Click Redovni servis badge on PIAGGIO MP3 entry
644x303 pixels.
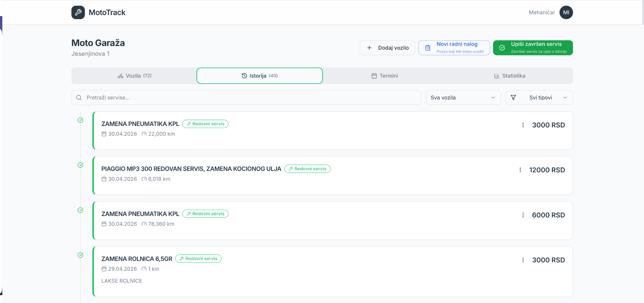pos(308,169)
